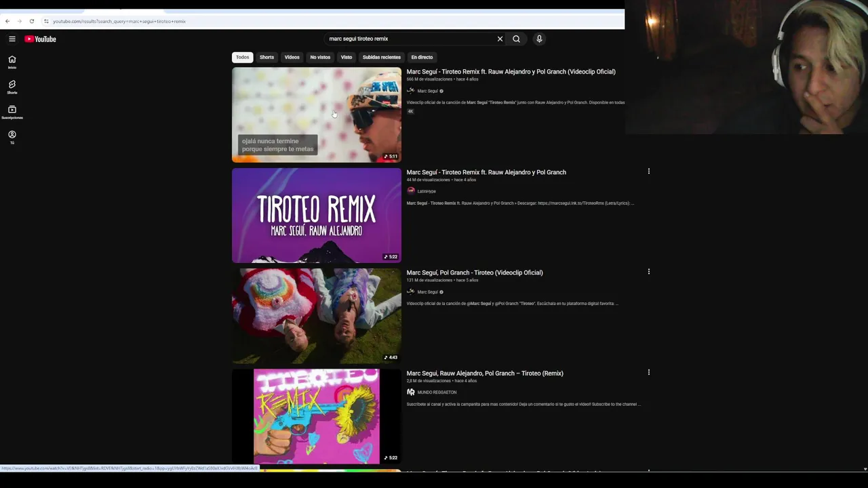Open Inicio in the left sidebar

[x=12, y=62]
